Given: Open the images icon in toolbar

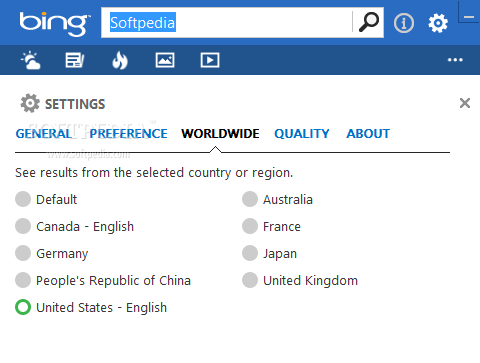Looking at the screenshot, I should coord(165,60).
